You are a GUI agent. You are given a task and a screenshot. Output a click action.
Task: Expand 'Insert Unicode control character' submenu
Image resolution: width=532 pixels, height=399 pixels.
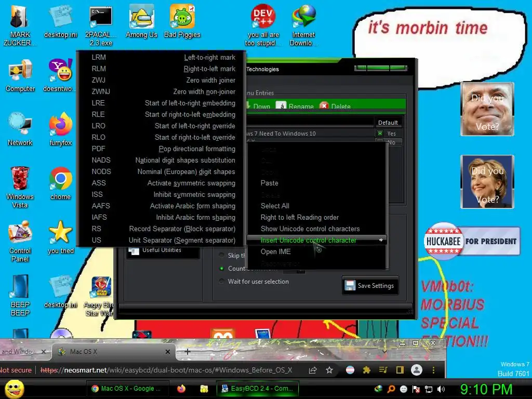click(317, 240)
